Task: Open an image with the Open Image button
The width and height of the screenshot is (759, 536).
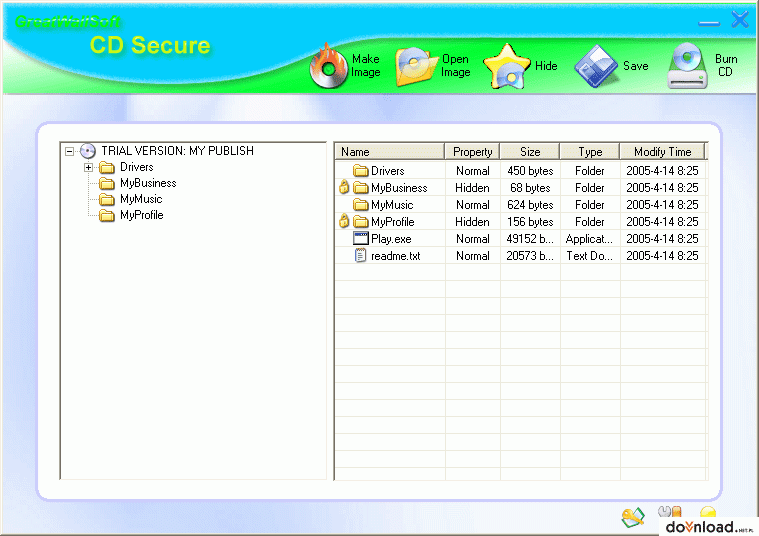Action: (x=433, y=66)
